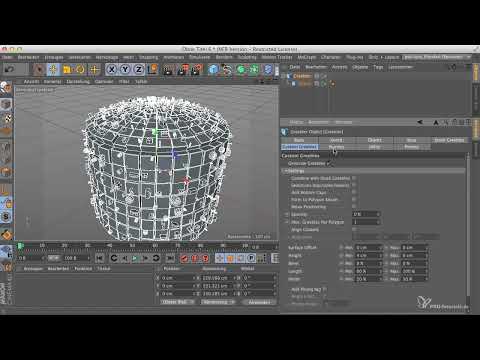The height and width of the screenshot is (360, 480).
Task: Toggle Add Phong tag checkbox
Action: [325, 289]
